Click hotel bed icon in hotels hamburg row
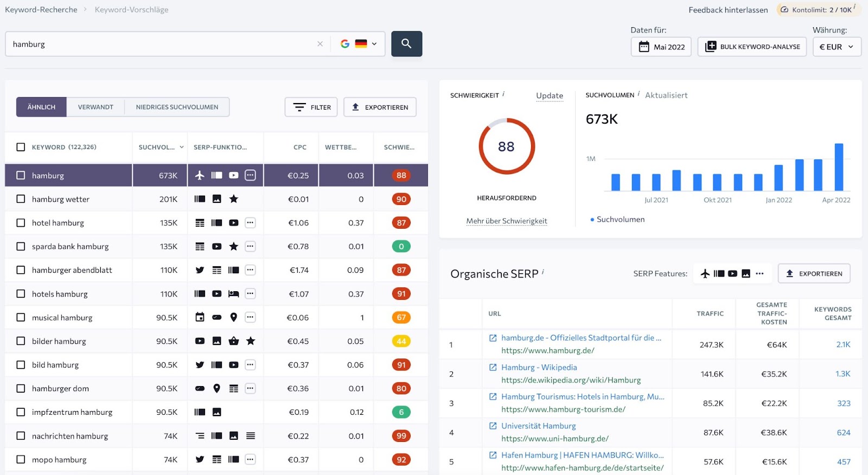Image resolution: width=868 pixels, height=475 pixels. tap(234, 294)
